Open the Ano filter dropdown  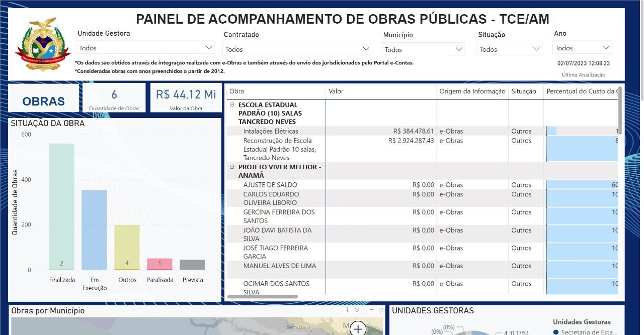606,47
